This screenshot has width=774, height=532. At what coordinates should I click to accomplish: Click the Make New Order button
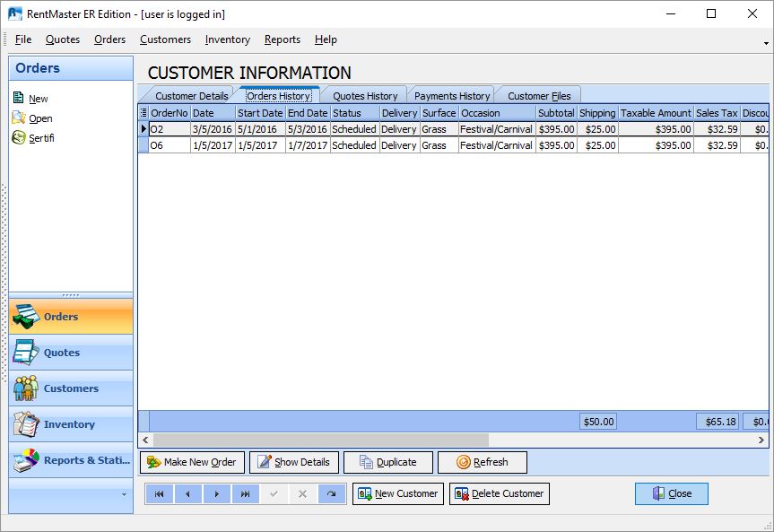[192, 462]
